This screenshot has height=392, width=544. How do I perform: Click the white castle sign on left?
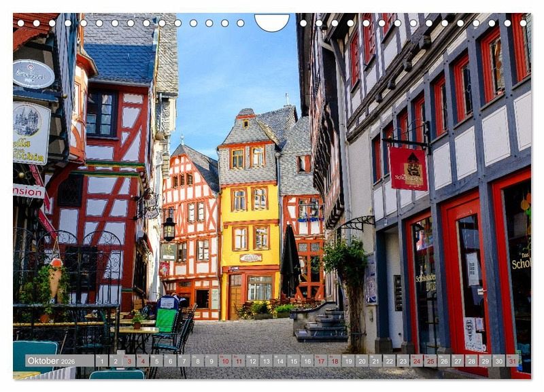click(31, 132)
